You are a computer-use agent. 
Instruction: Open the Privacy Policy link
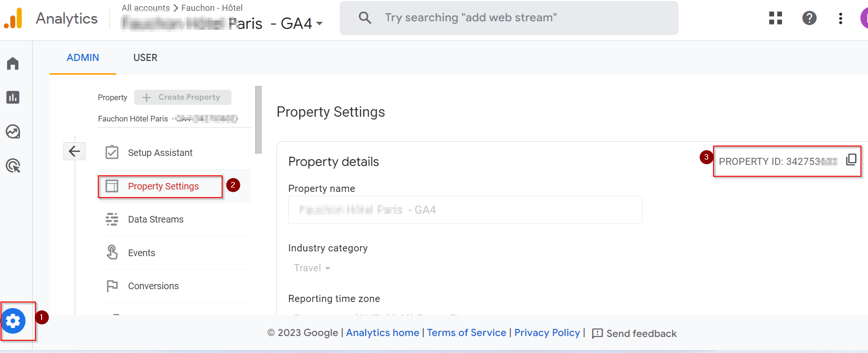click(547, 333)
